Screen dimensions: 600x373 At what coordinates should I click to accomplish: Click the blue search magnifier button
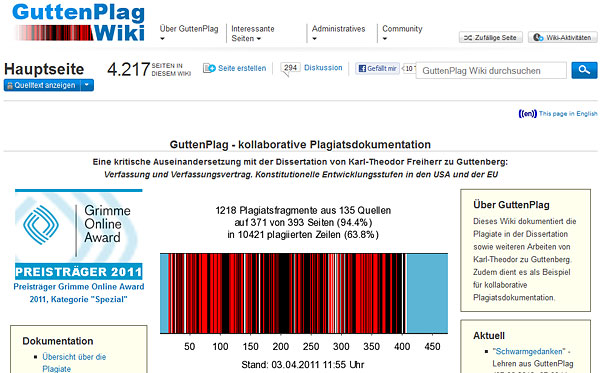(x=584, y=70)
